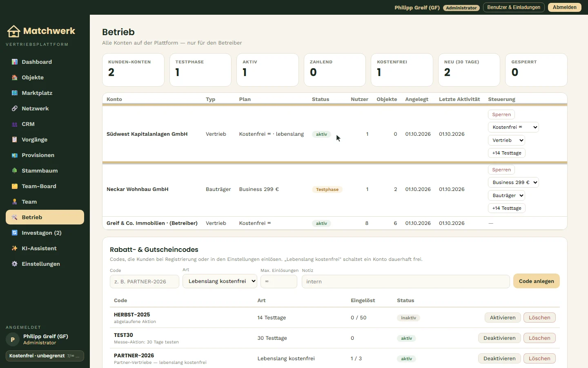Open the Vertrieb type dropdown for Südwest
This screenshot has height=368, width=588.
[x=506, y=140]
